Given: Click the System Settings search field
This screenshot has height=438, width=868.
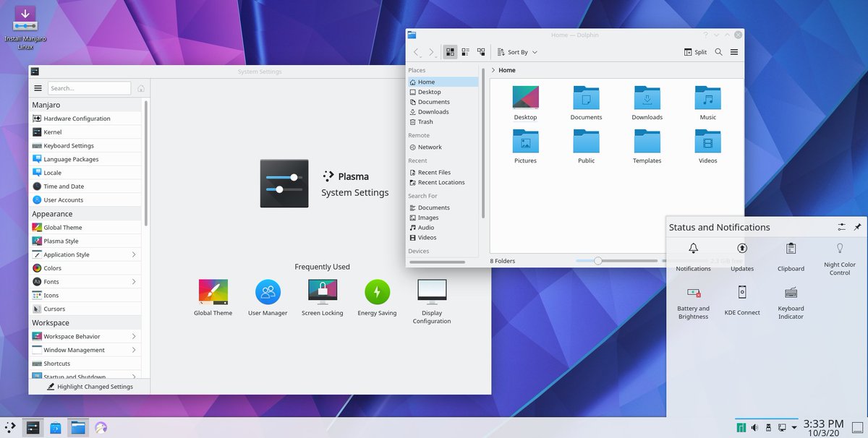Looking at the screenshot, I should click(89, 88).
